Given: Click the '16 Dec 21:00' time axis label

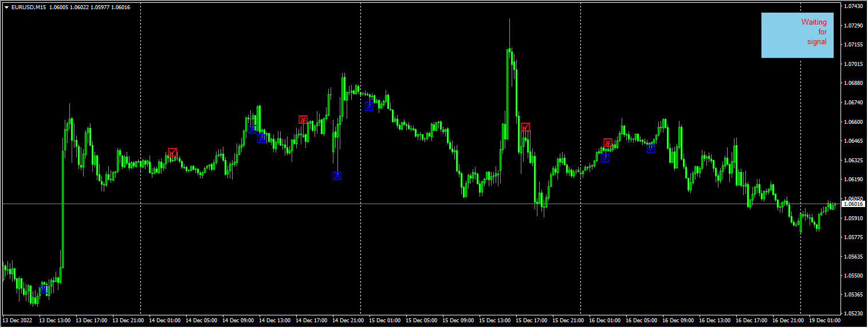Looking at the screenshot, I should click(788, 321).
